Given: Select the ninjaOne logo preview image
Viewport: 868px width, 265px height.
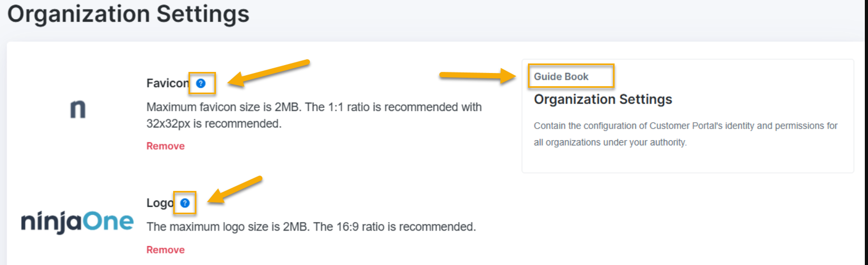Looking at the screenshot, I should 77,222.
